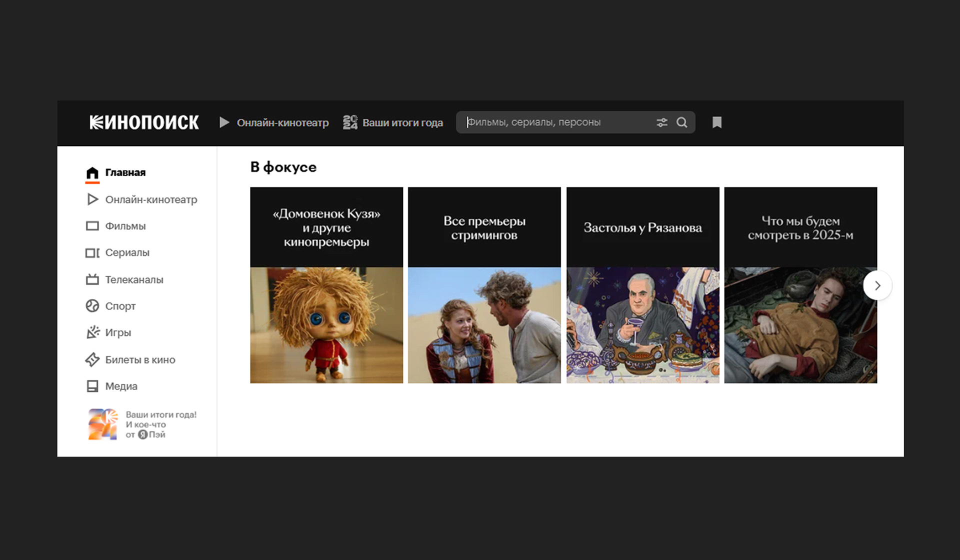Open Игры in the sidebar
Image resolution: width=960 pixels, height=560 pixels.
point(118,332)
